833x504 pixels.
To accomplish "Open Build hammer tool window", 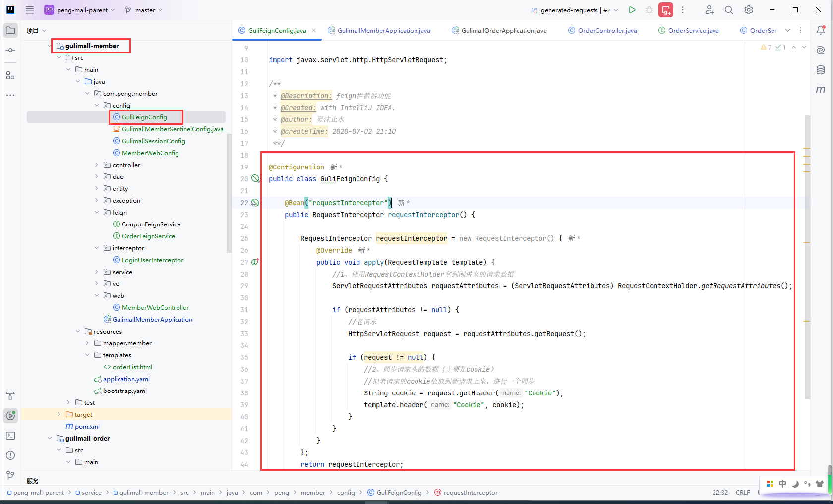I will tap(10, 396).
